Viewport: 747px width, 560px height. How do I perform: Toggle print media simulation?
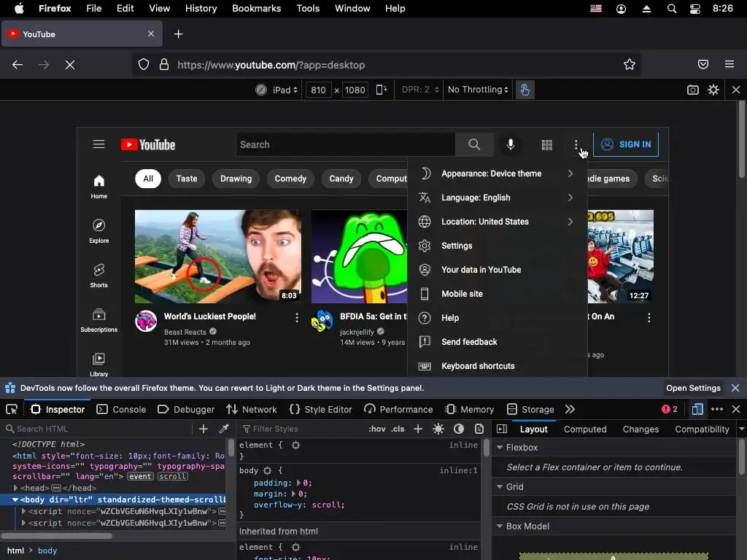pos(479,429)
